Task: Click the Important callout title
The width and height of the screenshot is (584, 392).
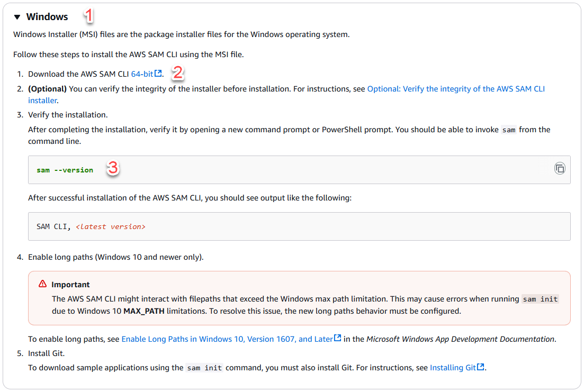Action: (x=70, y=285)
